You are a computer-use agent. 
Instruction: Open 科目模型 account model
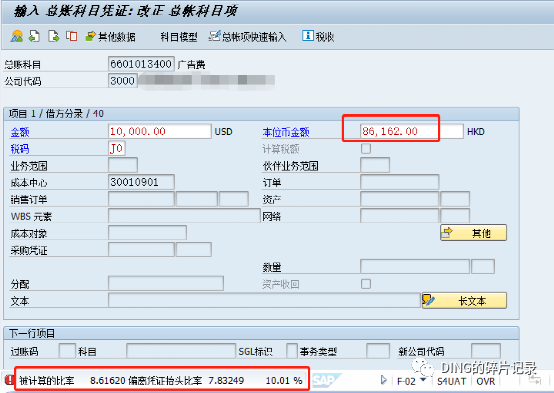(179, 36)
